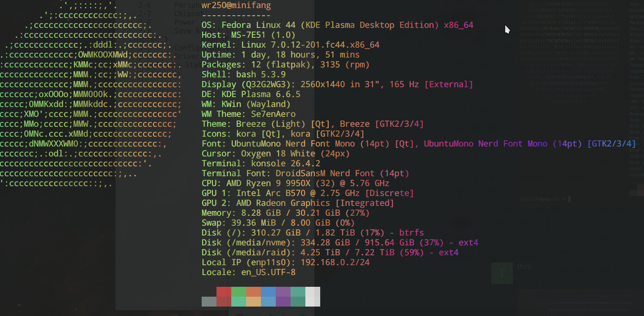Click the Uptime: 1 day, 18 hours line
Image resolution: width=644 pixels, height=316 pixels.
click(281, 55)
